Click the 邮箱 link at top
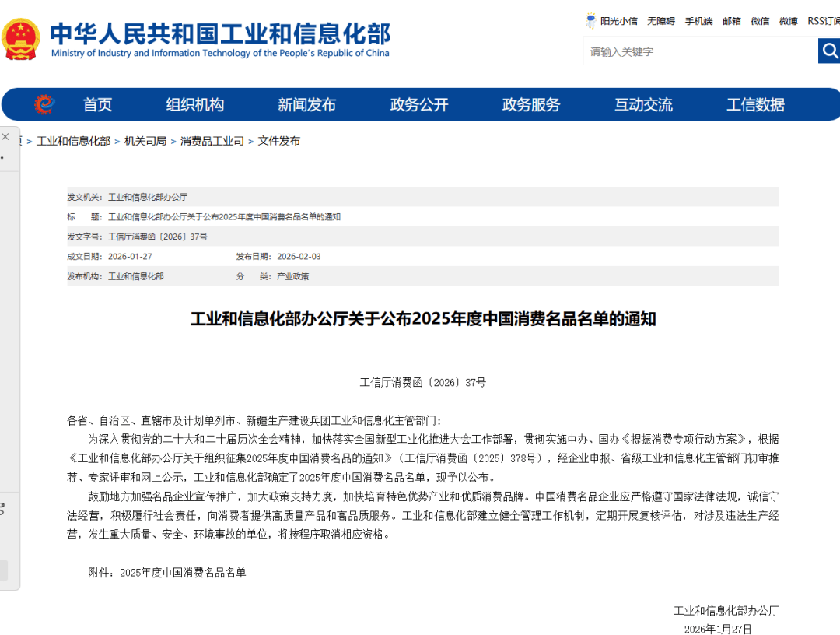The width and height of the screenshot is (840, 635). [732, 21]
